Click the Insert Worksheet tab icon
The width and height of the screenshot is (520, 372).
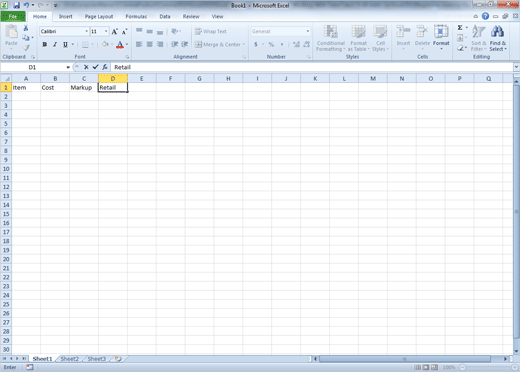pyautogui.click(x=118, y=359)
